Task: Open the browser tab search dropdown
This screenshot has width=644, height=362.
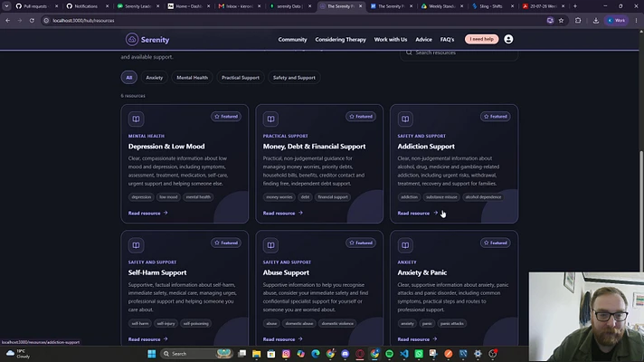Action: click(6, 6)
